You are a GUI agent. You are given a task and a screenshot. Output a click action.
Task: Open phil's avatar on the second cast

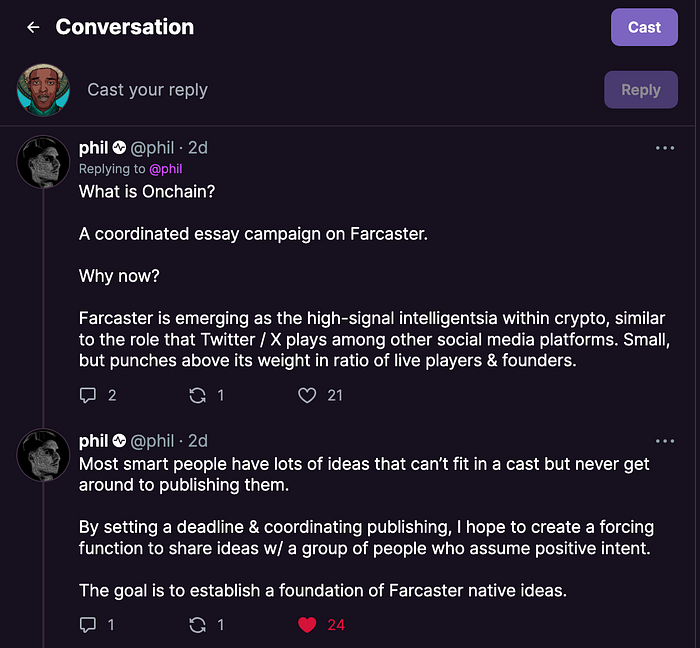coord(43,455)
